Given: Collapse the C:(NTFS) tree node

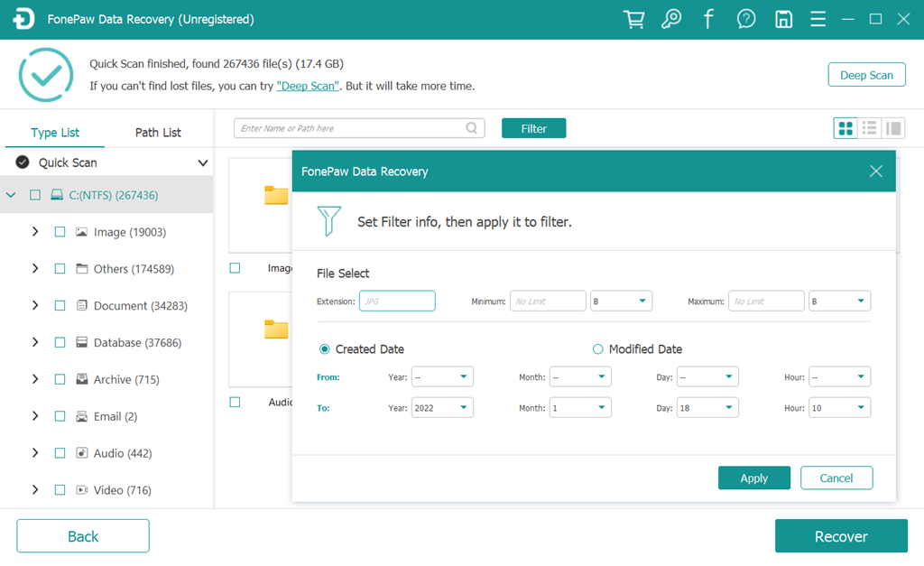Looking at the screenshot, I should pos(11,195).
